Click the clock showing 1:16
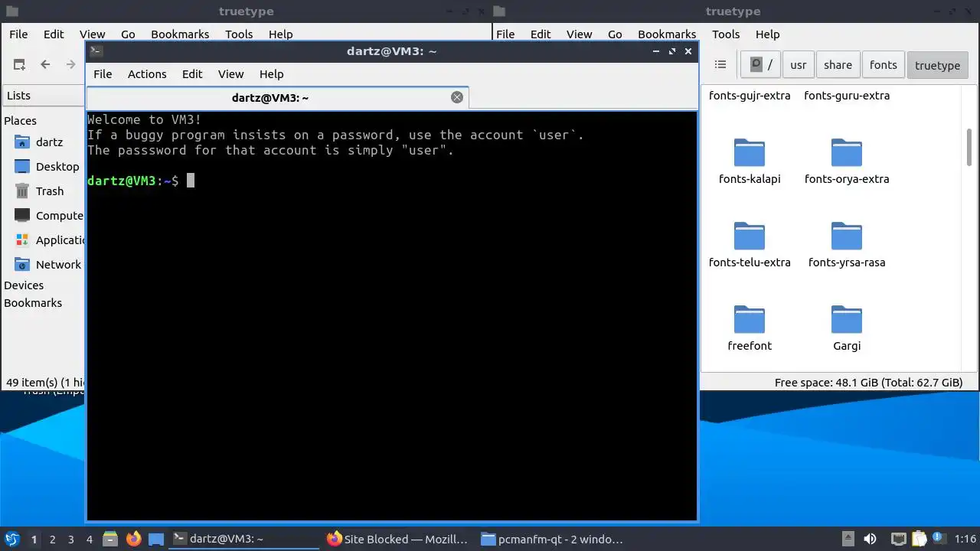Viewport: 980px width, 551px height. (x=965, y=539)
